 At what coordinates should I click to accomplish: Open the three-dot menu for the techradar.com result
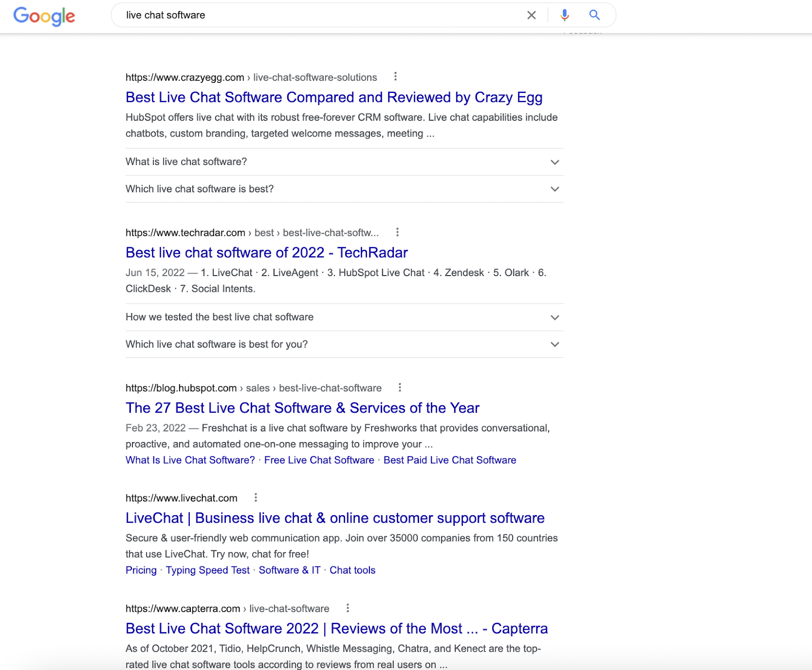click(x=397, y=232)
